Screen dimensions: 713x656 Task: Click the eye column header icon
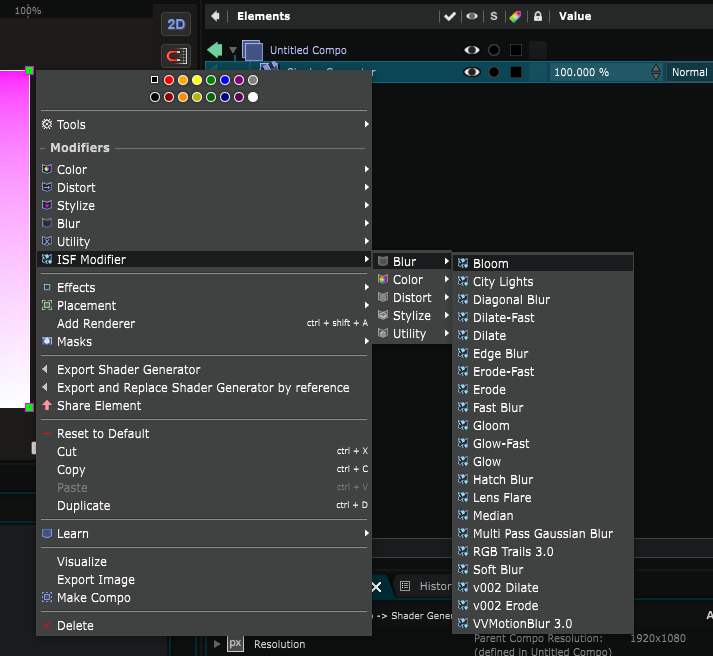(472, 16)
